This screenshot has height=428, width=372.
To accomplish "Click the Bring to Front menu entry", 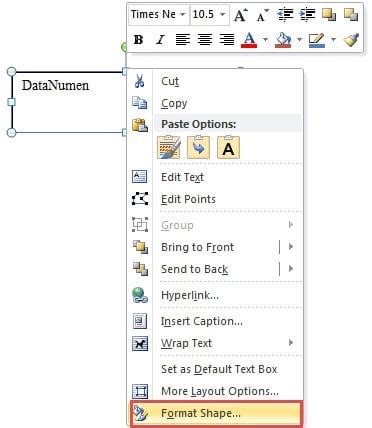I will [203, 247].
